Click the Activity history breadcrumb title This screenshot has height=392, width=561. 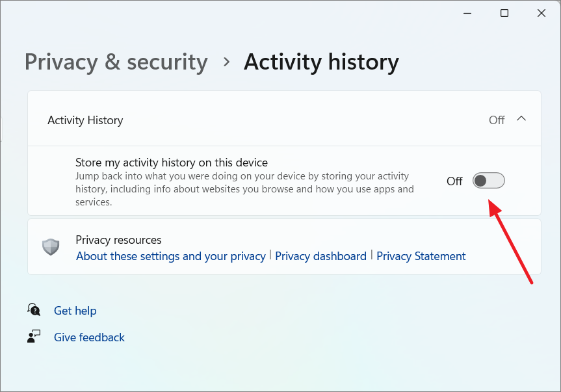point(321,62)
